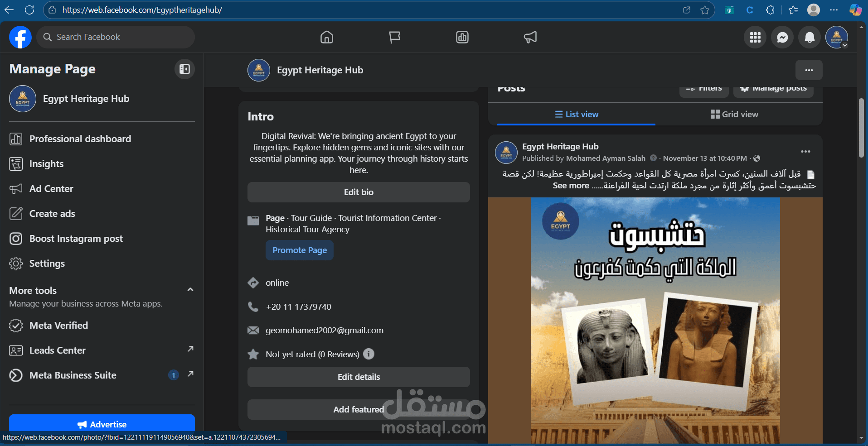Click the phone number +20 11 17379740
868x446 pixels.
click(x=299, y=307)
